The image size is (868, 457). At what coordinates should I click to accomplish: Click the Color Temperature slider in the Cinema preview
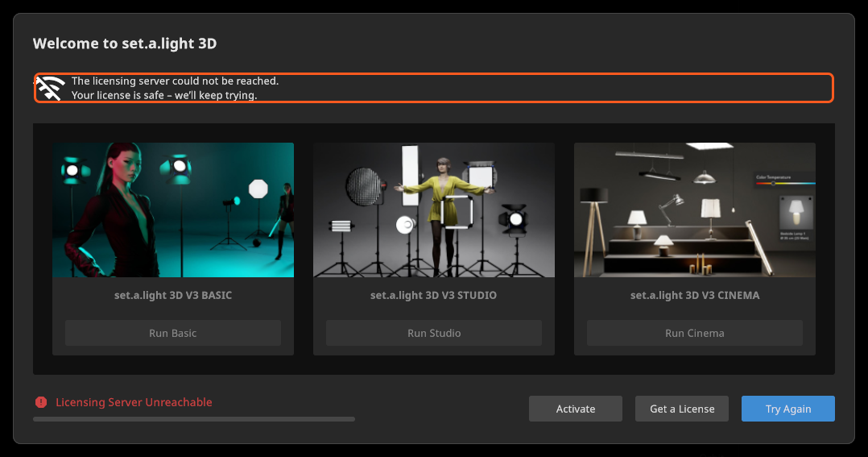coord(786,183)
